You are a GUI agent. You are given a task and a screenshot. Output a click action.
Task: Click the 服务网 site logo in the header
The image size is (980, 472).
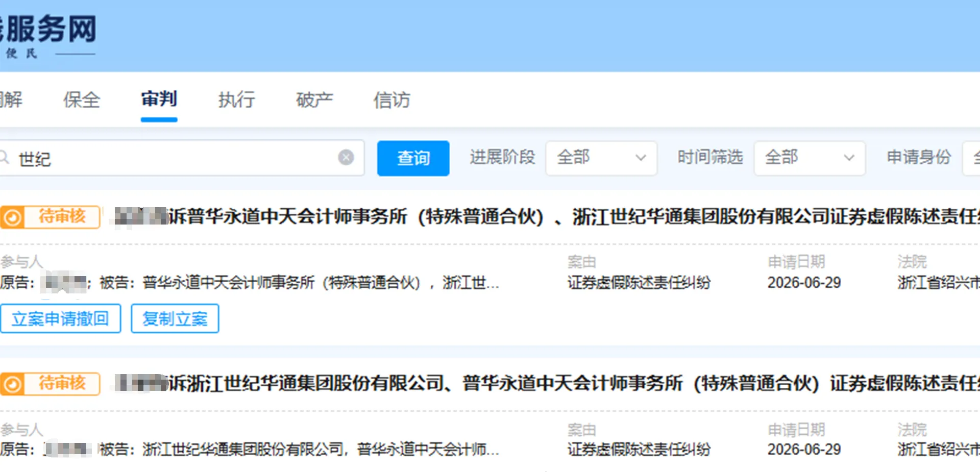point(48,36)
